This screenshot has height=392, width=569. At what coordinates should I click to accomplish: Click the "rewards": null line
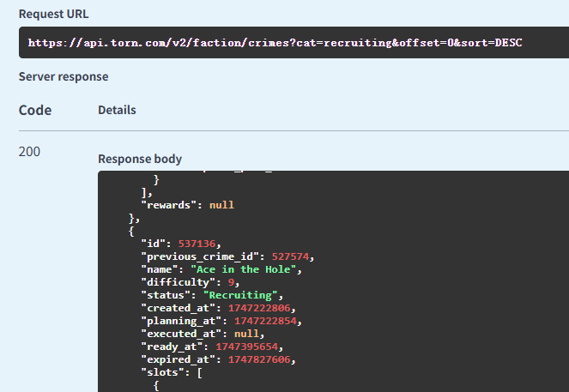tap(188, 205)
